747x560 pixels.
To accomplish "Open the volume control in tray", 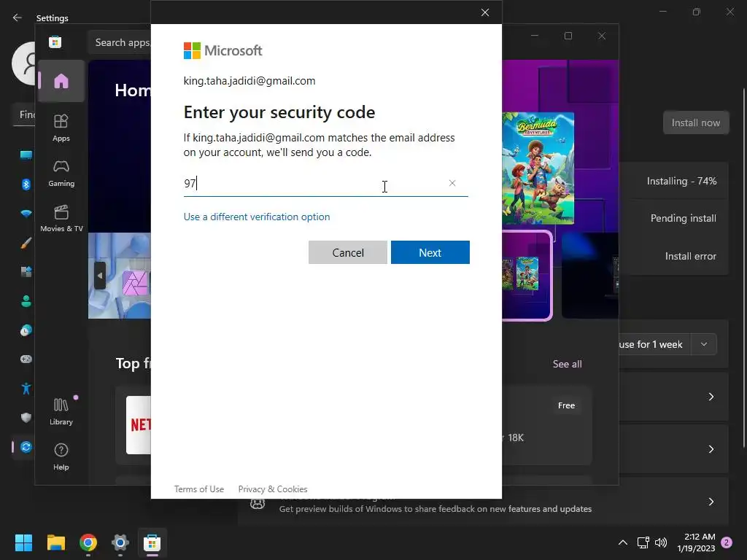I will (661, 542).
